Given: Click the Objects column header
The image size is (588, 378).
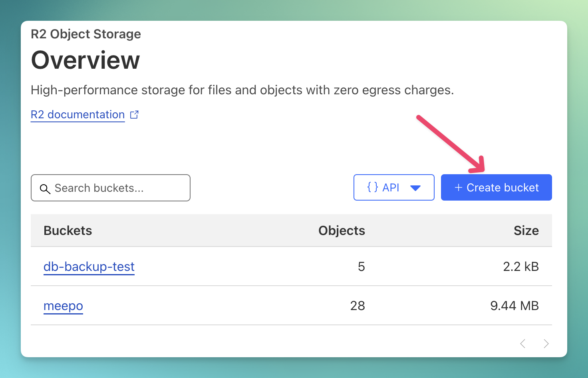Looking at the screenshot, I should [342, 231].
